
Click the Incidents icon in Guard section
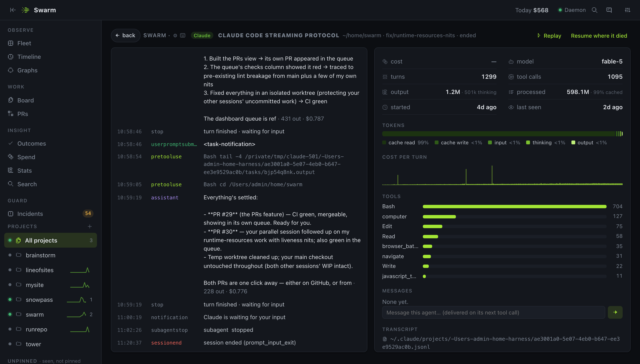11,214
